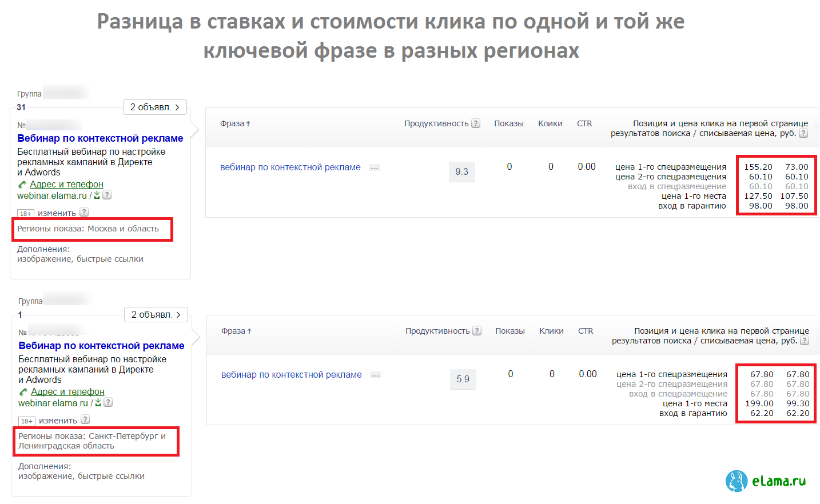Open the help icon beside Продуктивность in Saint Petersburg table
The width and height of the screenshot is (820, 504).
point(477,331)
